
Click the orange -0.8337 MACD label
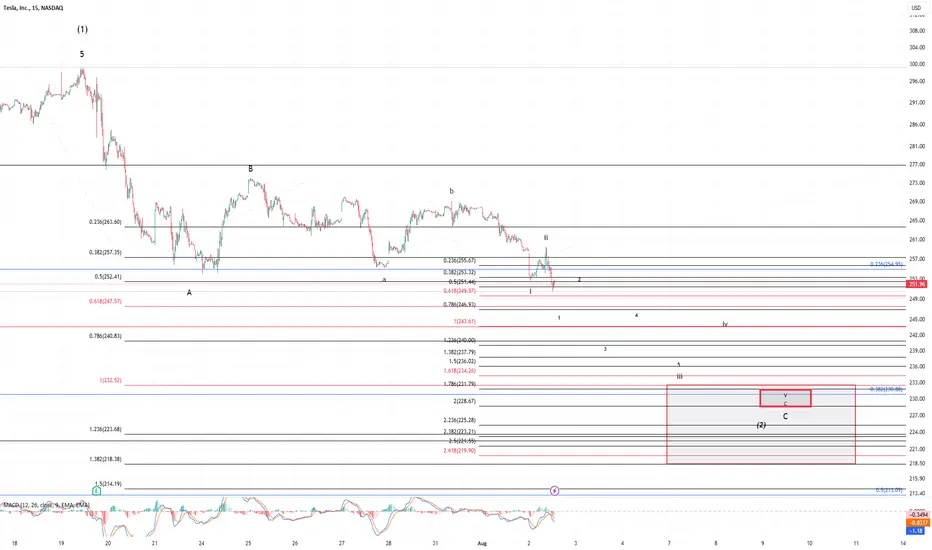pos(917,523)
